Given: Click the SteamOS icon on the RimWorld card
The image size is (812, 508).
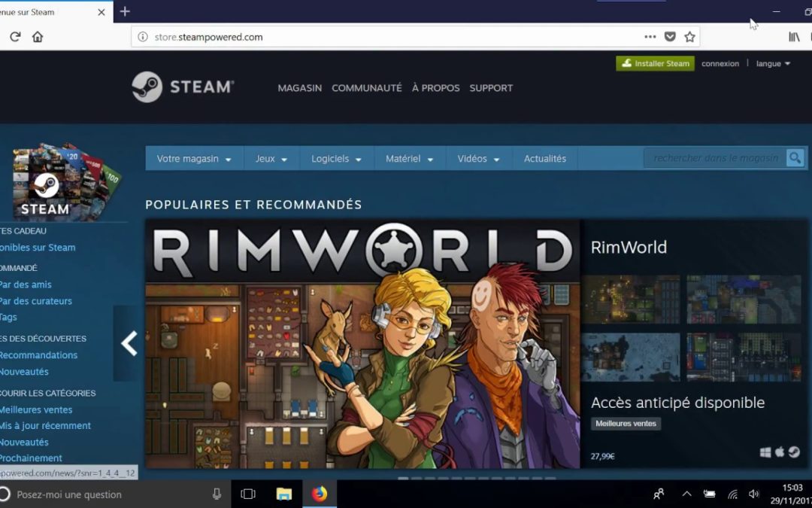Looking at the screenshot, I should pos(793,452).
